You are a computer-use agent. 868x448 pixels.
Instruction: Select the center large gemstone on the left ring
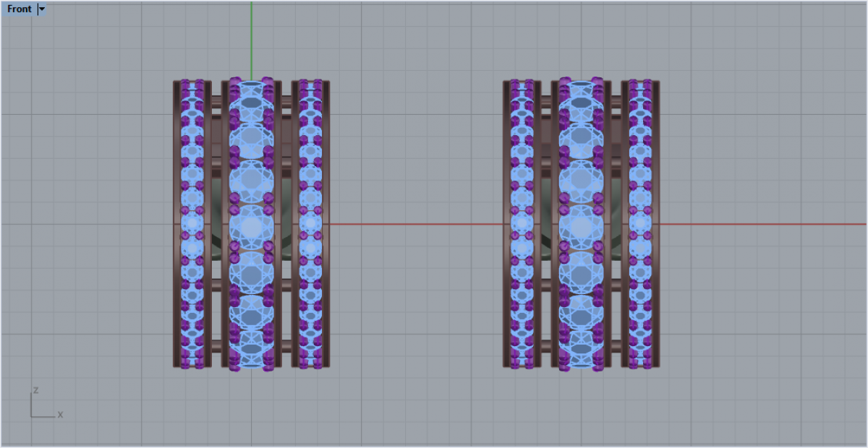[251, 226]
